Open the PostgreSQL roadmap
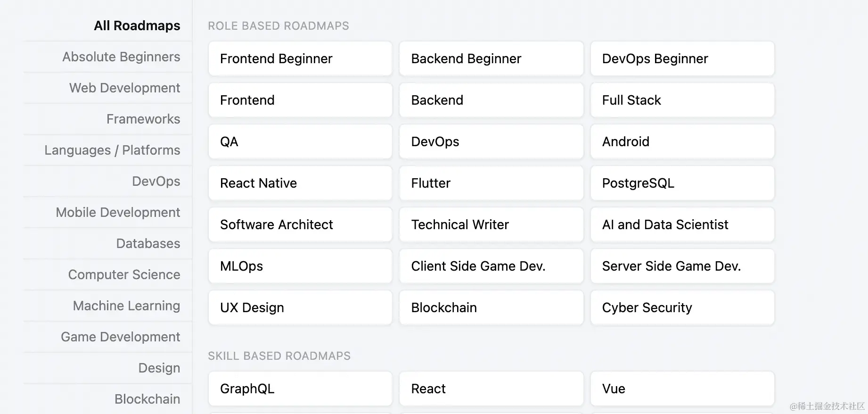 [x=682, y=183]
